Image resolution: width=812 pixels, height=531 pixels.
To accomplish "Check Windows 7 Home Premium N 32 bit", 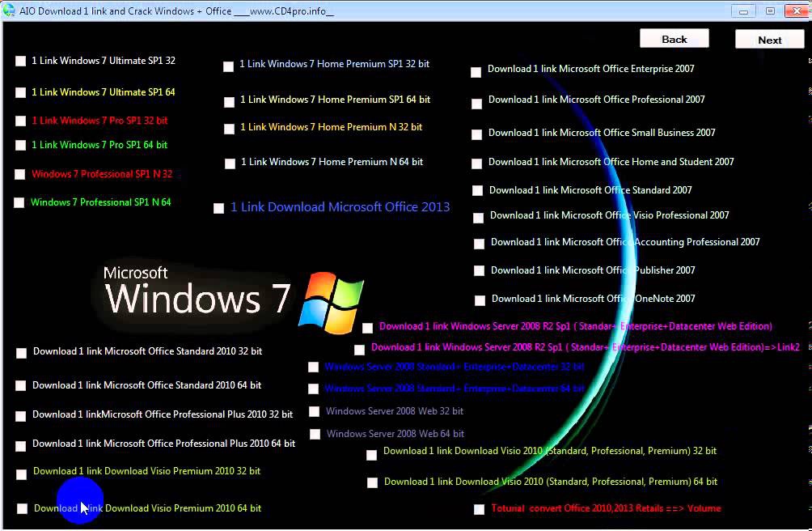I will [x=229, y=129].
